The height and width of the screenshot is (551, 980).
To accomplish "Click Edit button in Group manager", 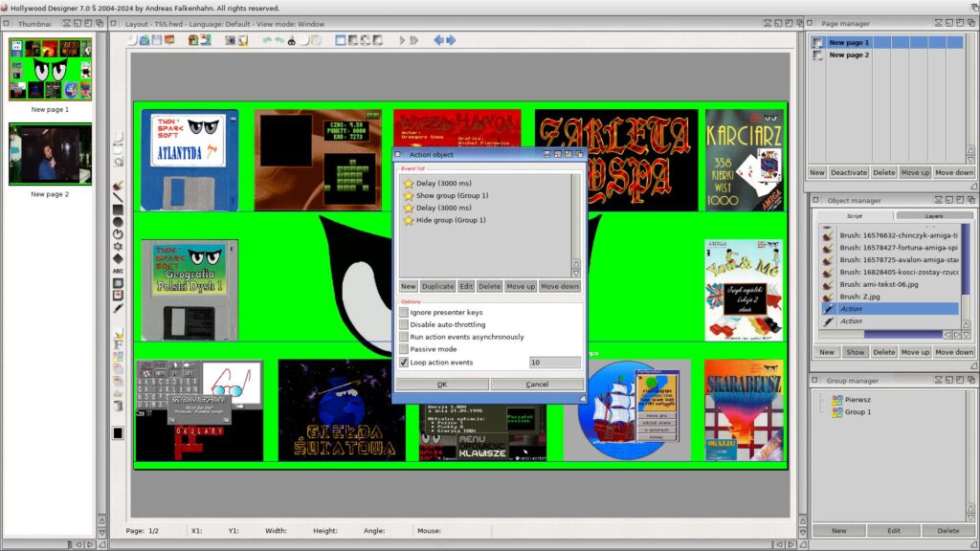I will [894, 530].
